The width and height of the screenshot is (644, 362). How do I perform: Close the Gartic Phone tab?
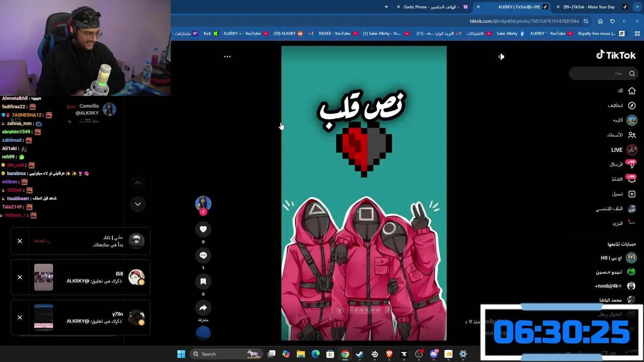(x=398, y=7)
